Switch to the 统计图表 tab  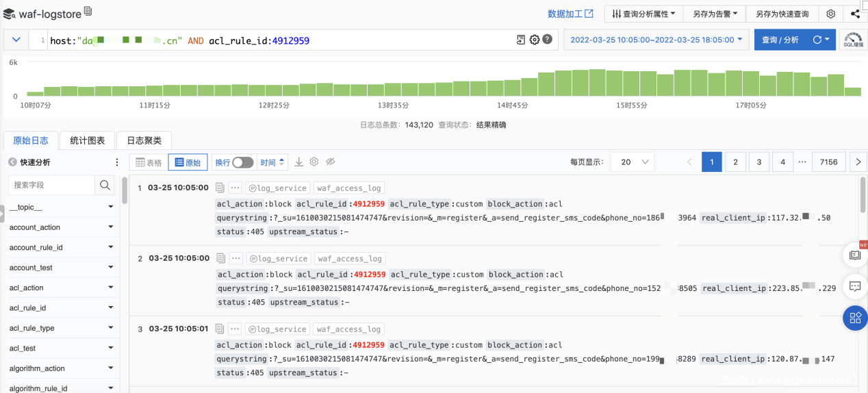click(x=88, y=140)
